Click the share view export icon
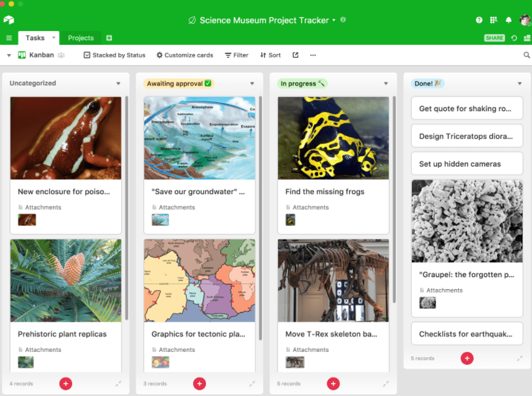 click(296, 55)
